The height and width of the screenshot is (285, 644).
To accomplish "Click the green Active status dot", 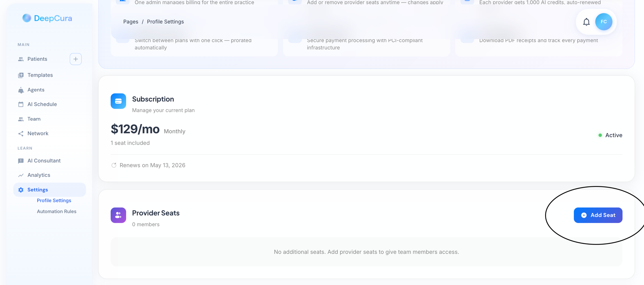I will click(x=600, y=135).
